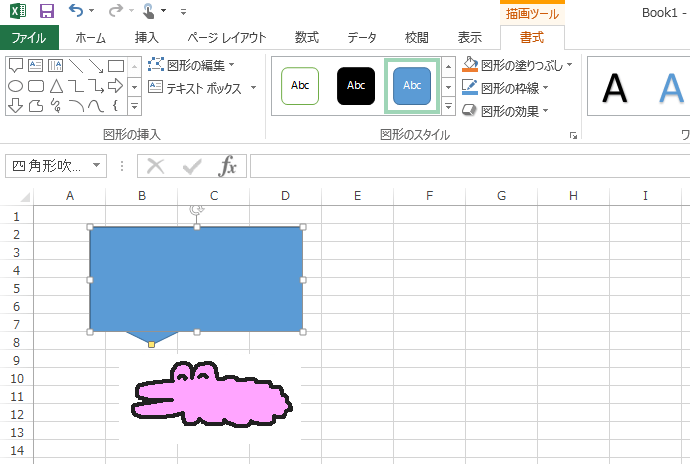Click the Name Box showing 四角形吹...
690x464 pixels.
click(47, 166)
